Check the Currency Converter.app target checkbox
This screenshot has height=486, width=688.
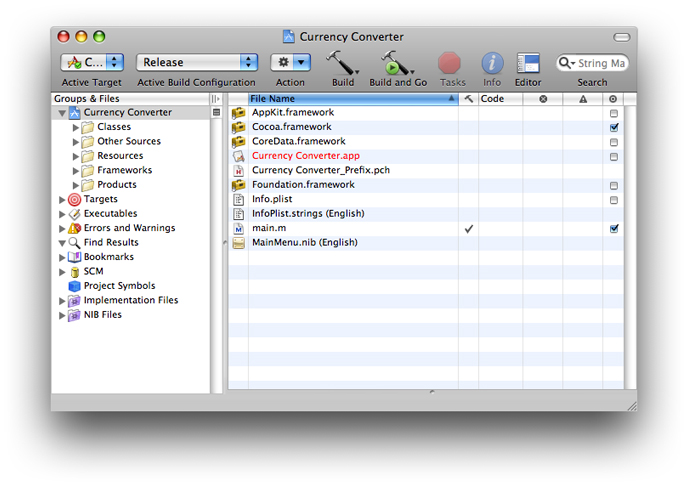614,157
